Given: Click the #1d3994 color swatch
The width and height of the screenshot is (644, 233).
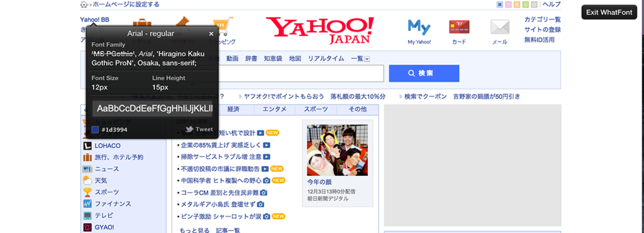Looking at the screenshot, I should click(95, 130).
